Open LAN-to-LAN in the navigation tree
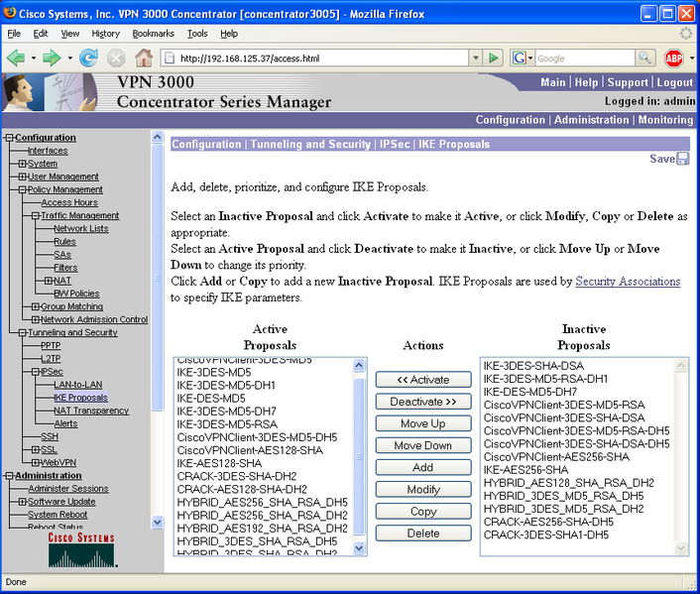Viewport: 700px width, 594px height. [78, 385]
